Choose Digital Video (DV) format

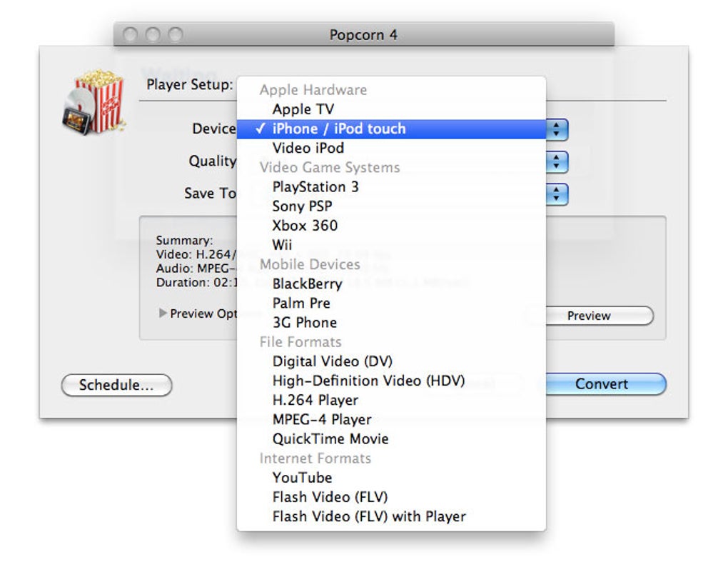point(391,361)
